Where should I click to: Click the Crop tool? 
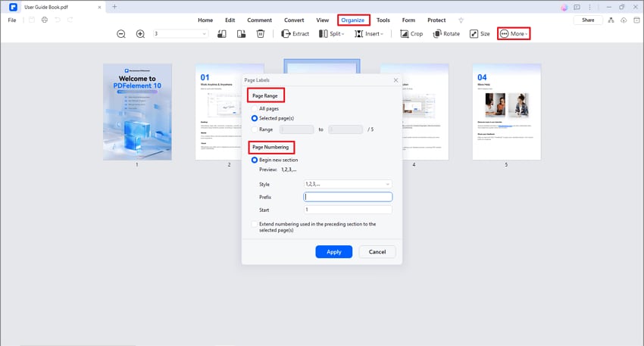click(x=411, y=34)
